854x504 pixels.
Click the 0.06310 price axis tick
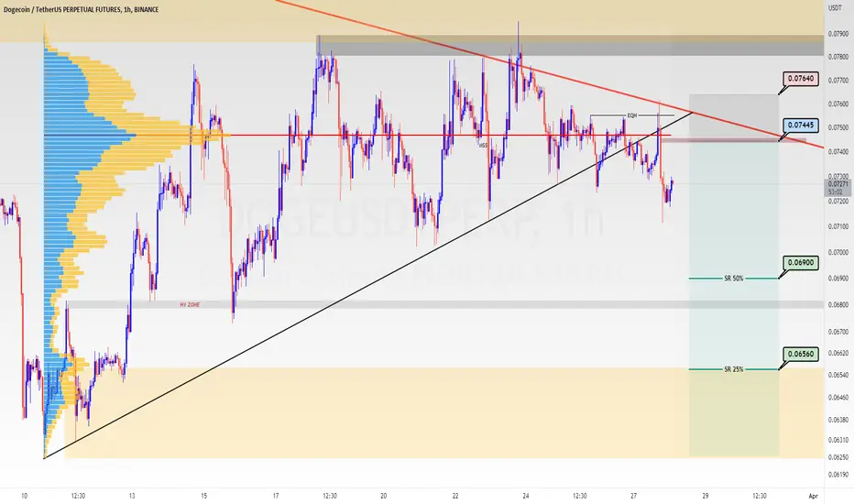838,440
